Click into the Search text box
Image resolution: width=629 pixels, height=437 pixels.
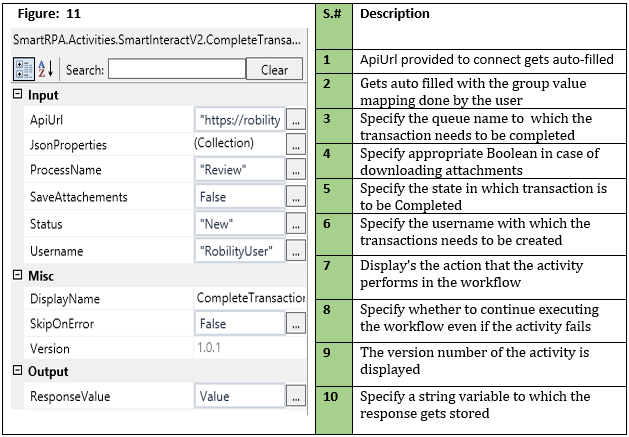pyautogui.click(x=176, y=70)
